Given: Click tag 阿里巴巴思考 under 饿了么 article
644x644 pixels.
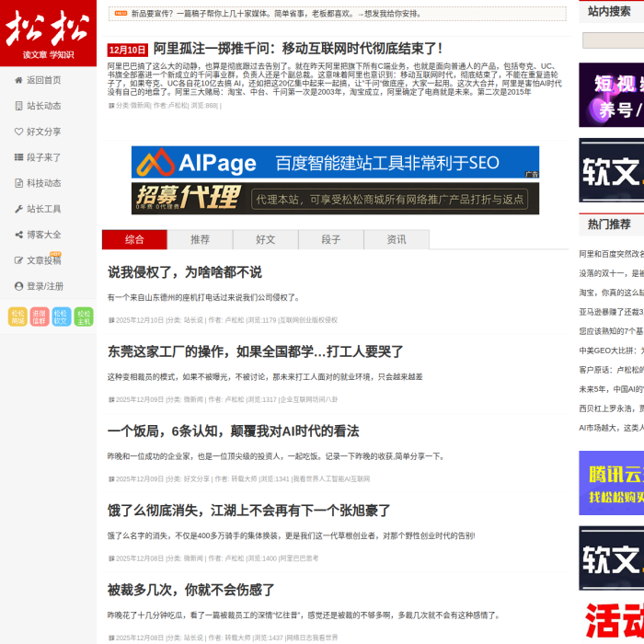Looking at the screenshot, I should click(x=299, y=558).
